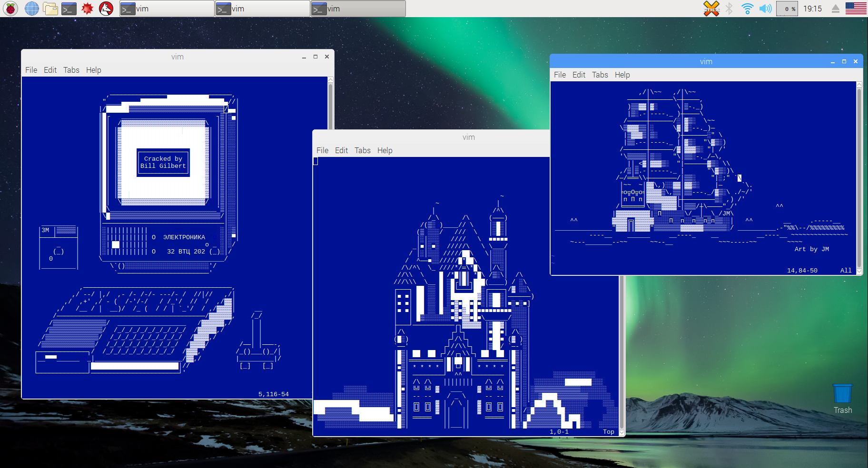The image size is (868, 468).
Task: Click the eject media tray icon
Action: [x=835, y=9]
